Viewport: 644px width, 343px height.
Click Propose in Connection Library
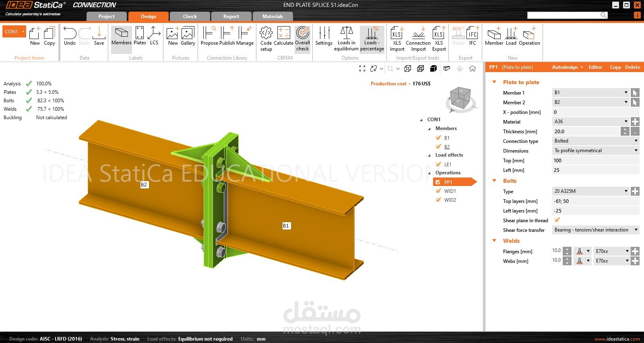point(209,36)
